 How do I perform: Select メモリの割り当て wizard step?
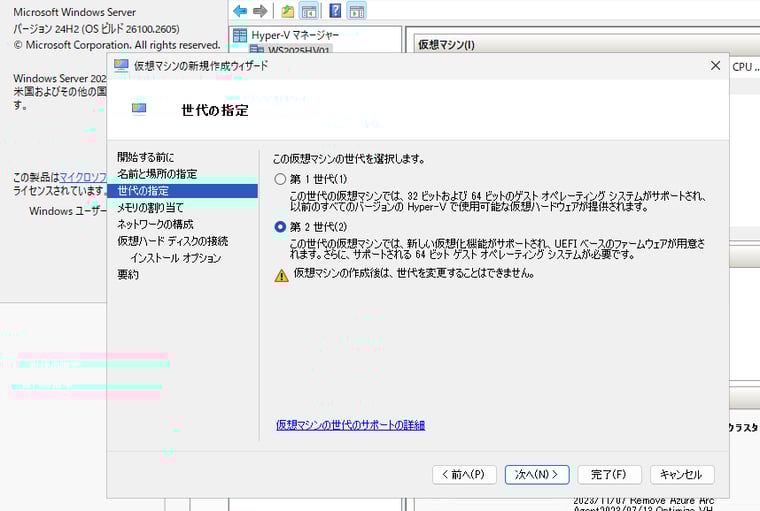pyautogui.click(x=150, y=208)
